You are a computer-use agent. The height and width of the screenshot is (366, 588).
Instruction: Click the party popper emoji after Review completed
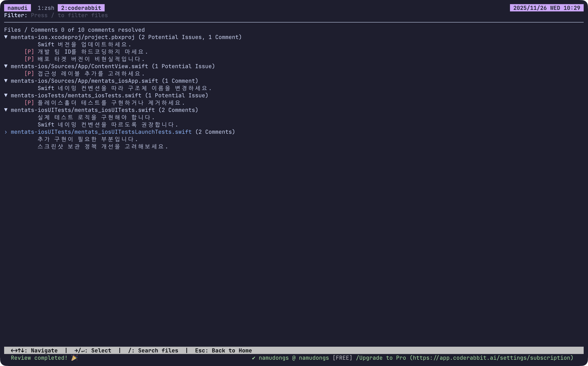tap(74, 358)
